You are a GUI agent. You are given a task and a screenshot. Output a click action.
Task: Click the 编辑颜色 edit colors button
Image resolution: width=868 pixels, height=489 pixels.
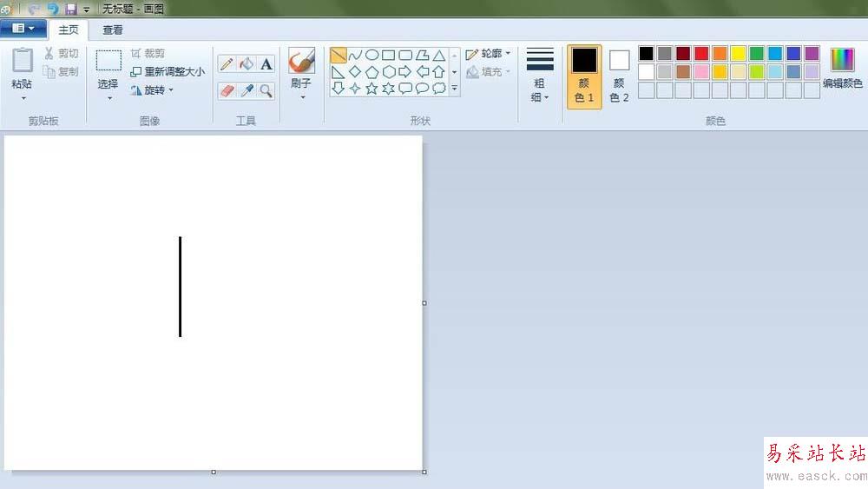(843, 69)
